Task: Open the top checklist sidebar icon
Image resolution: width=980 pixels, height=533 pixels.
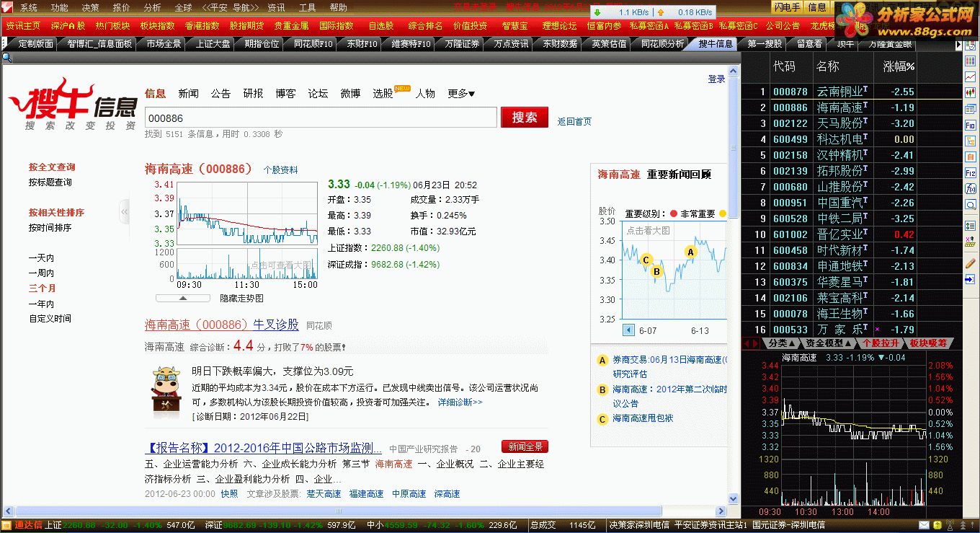Action: [970, 46]
